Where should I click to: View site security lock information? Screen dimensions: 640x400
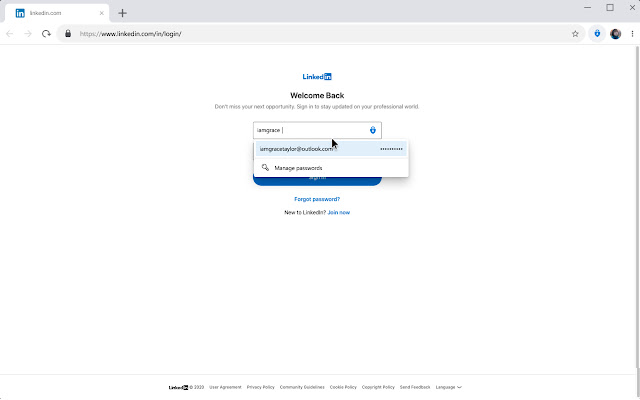tap(68, 34)
